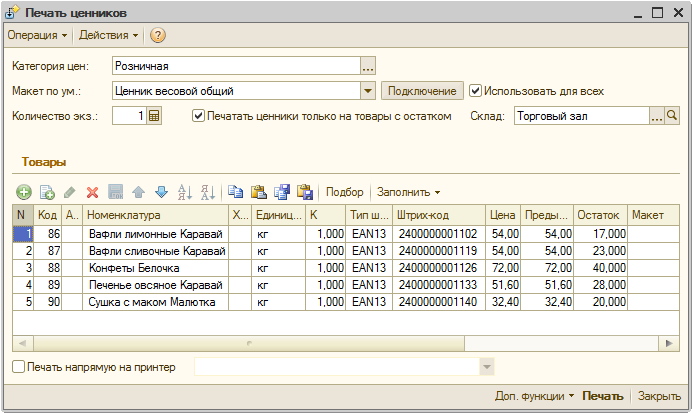
Task: Click the price cell 51,60 in Цена column
Action: pos(503,285)
